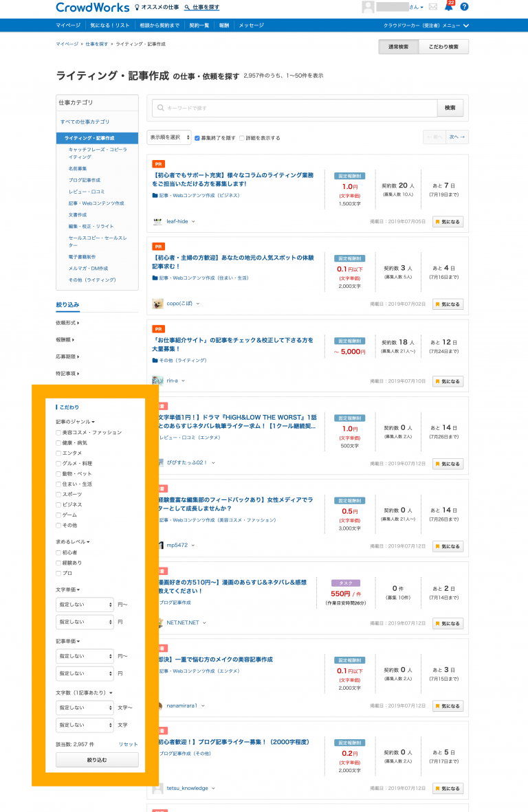528x812 pixels.
Task: Enable the 詳細を表示する checkbox
Action: [x=242, y=138]
